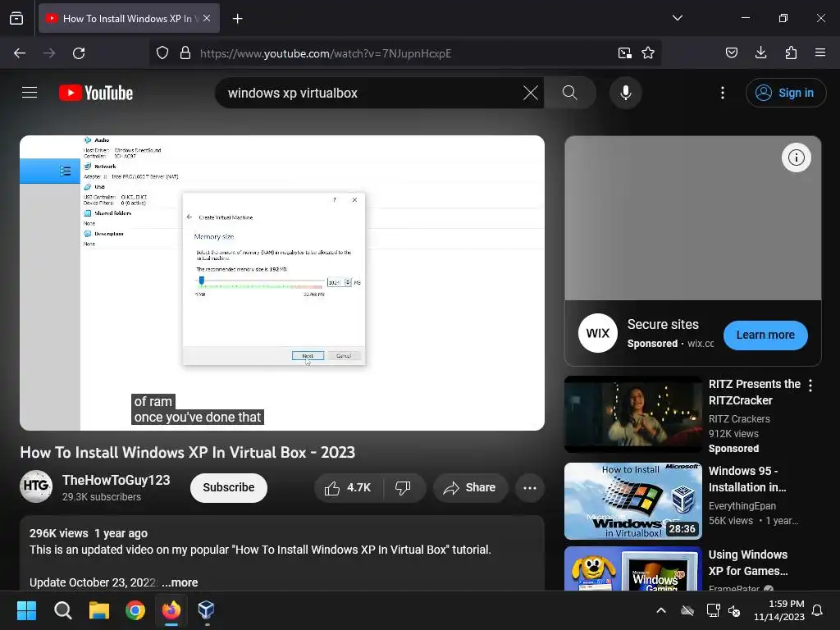Open taskbar Search
The width and height of the screenshot is (840, 630).
[62, 610]
